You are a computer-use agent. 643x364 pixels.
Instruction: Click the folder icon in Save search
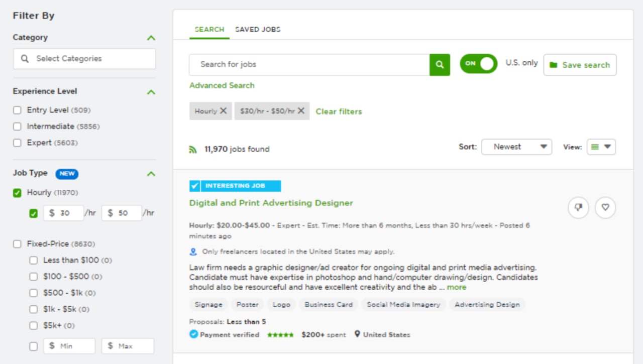(554, 65)
